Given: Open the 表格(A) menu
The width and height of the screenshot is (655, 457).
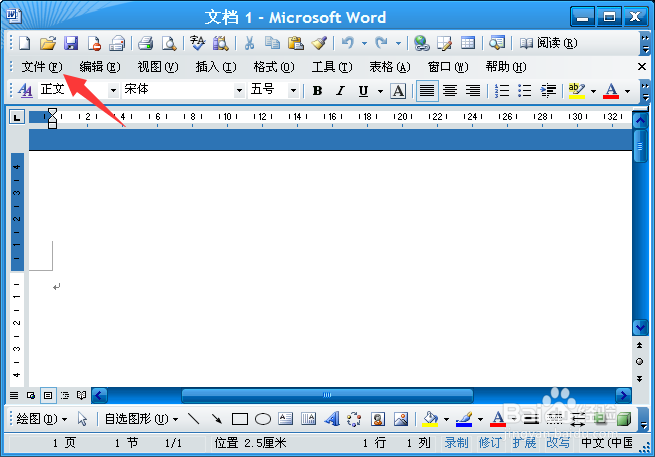Looking at the screenshot, I should coord(390,67).
